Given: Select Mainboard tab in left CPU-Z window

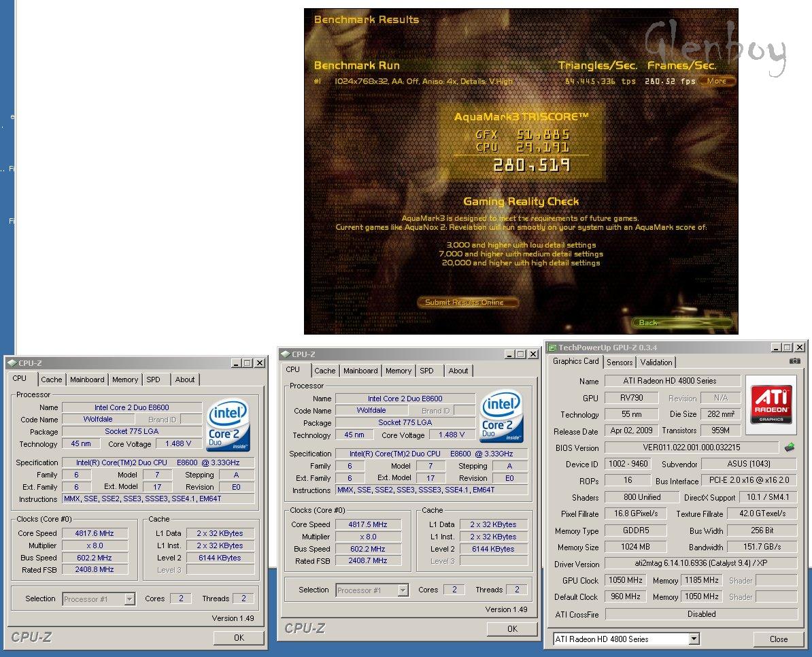Looking at the screenshot, I should pyautogui.click(x=87, y=380).
